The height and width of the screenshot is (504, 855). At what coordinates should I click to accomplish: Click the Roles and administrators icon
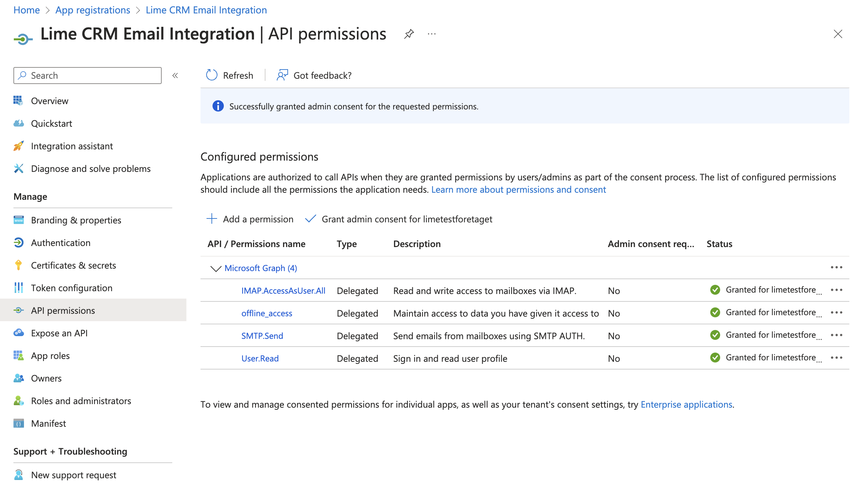click(18, 401)
